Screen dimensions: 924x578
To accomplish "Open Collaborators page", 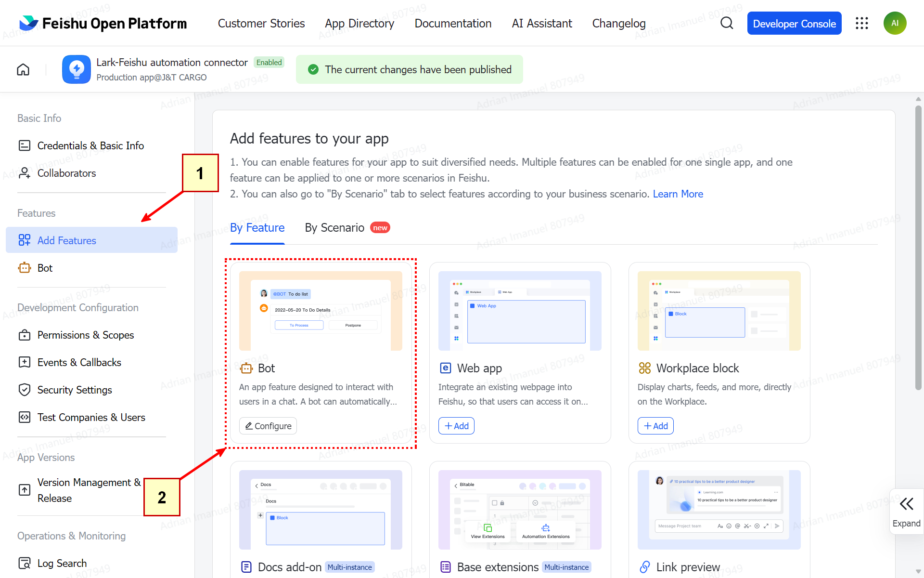I will [x=91, y=173].
